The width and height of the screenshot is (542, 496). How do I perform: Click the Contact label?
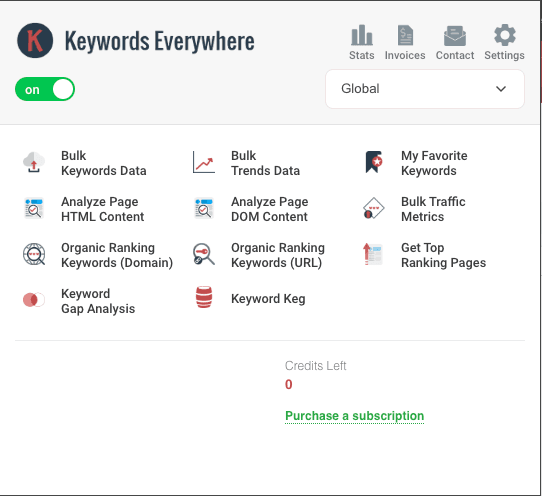point(455,55)
